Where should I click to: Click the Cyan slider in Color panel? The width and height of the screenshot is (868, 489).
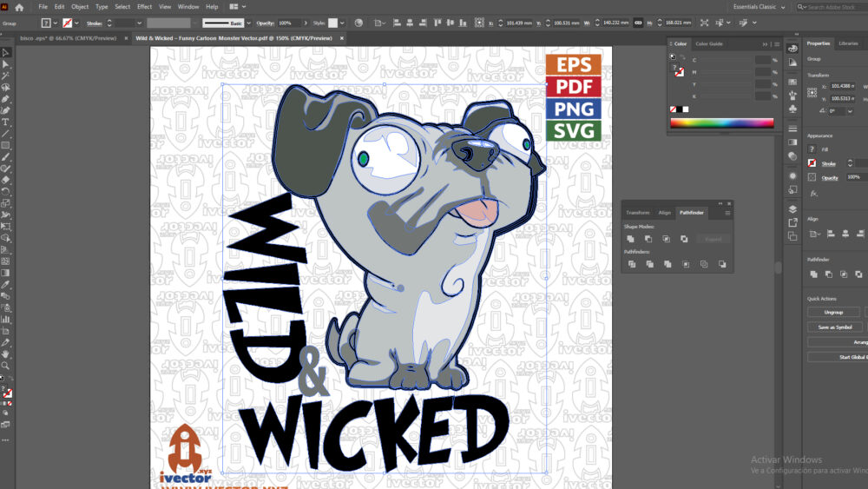tap(727, 60)
